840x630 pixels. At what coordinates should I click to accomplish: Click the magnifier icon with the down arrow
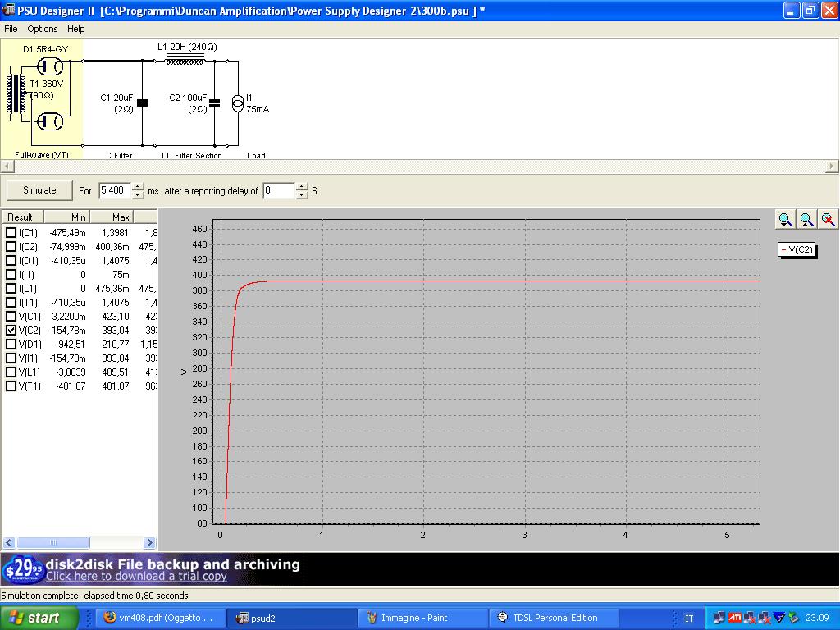pyautogui.click(x=785, y=220)
